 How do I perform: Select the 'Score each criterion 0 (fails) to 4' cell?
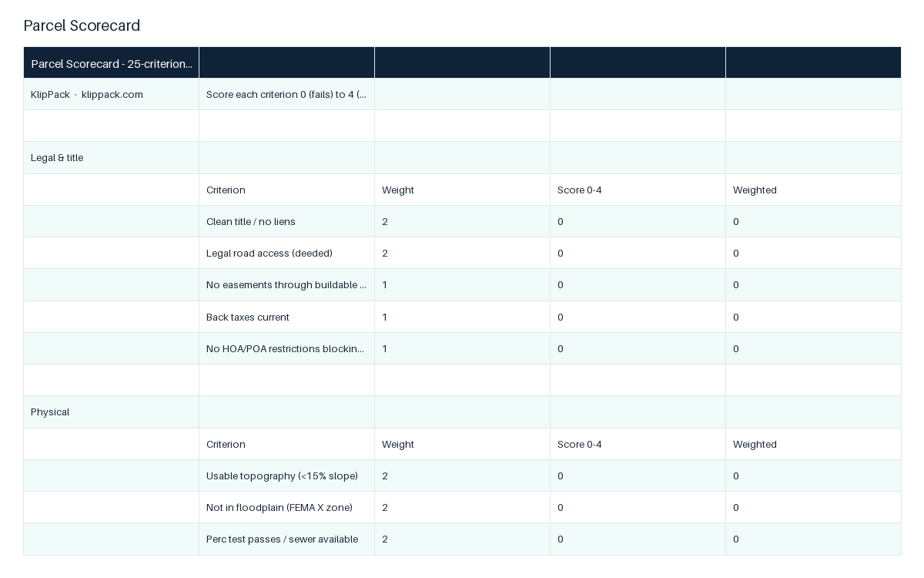[x=287, y=94]
